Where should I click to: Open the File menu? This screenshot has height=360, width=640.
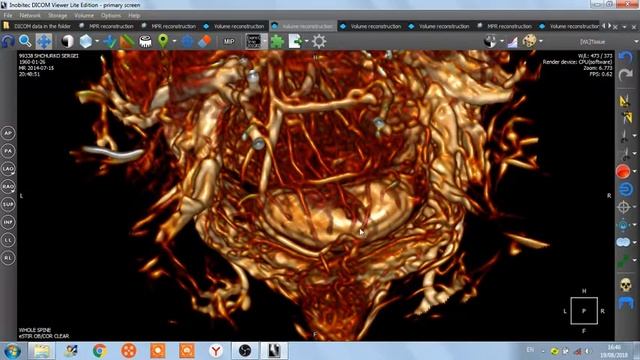[8, 16]
